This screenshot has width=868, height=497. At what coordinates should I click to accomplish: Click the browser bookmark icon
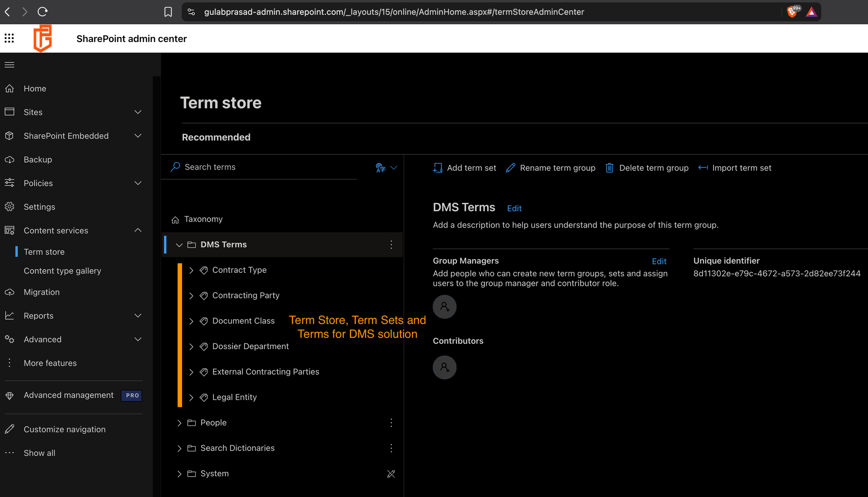click(168, 12)
